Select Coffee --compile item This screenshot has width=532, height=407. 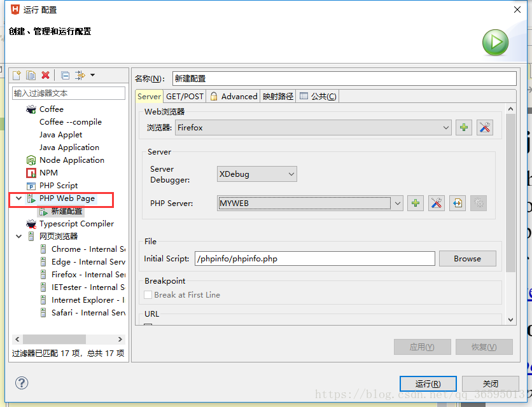pos(71,121)
